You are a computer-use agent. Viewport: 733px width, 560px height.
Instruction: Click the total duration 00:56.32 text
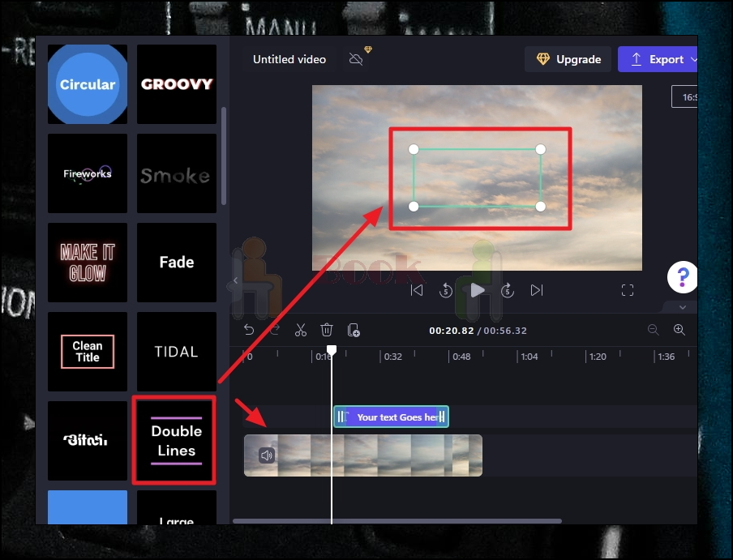[x=505, y=331]
